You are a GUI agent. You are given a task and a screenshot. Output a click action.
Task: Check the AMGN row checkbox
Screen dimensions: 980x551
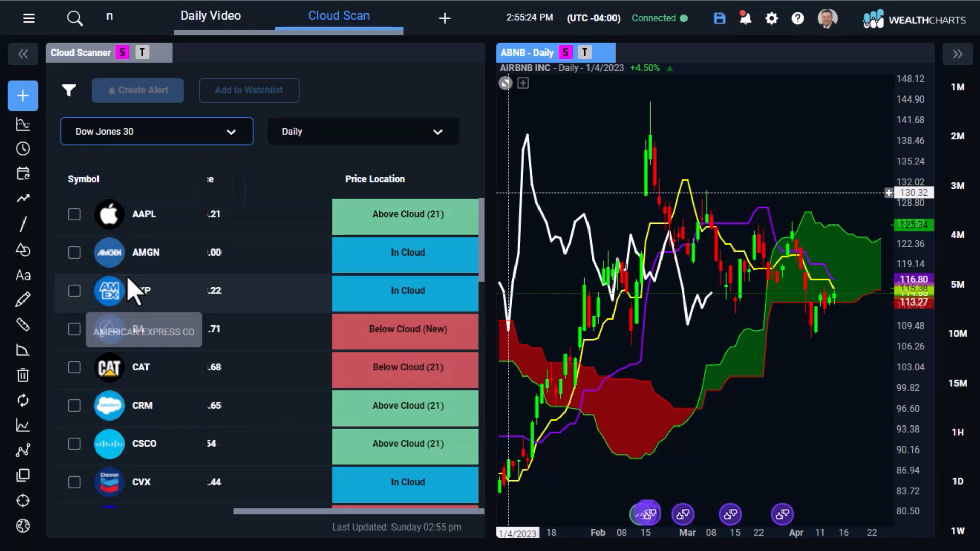[74, 253]
